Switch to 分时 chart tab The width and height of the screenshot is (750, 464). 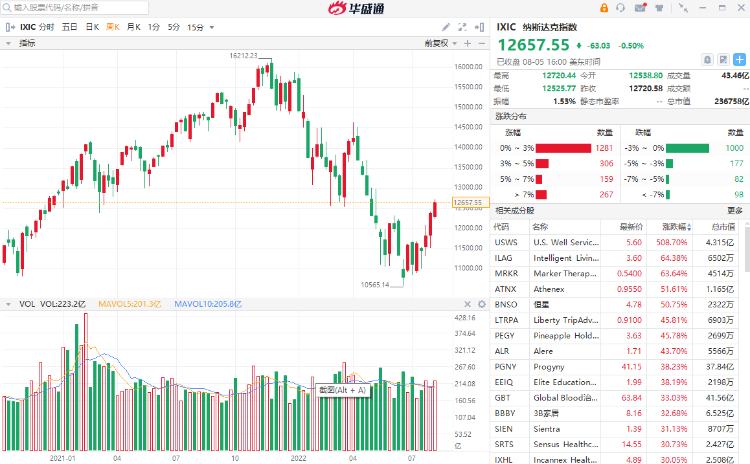point(47,27)
